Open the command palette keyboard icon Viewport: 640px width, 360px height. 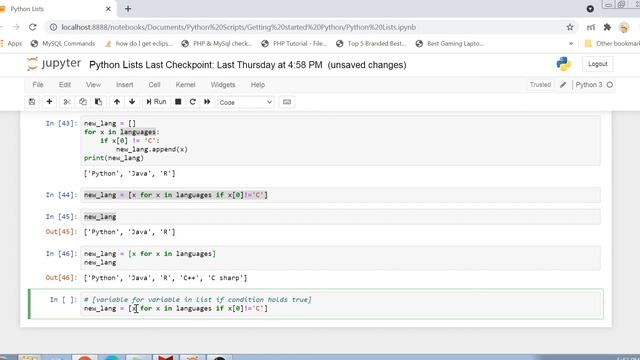tap(287, 102)
